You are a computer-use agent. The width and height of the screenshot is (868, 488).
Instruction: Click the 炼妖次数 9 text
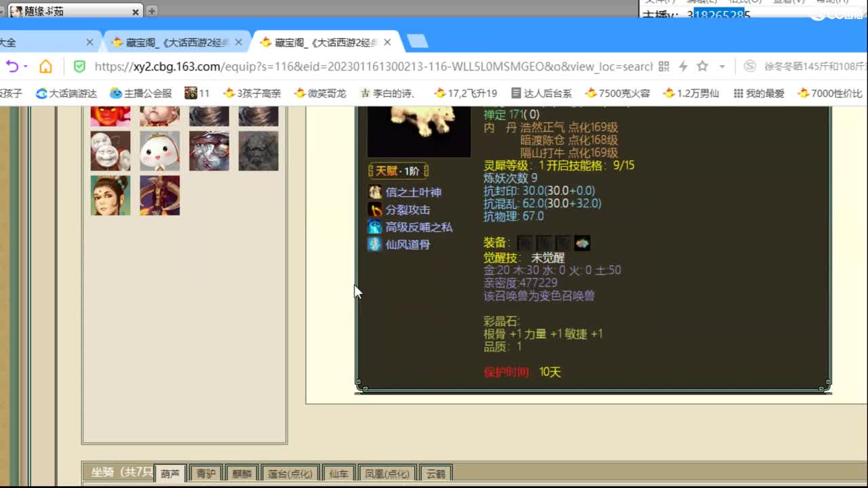coord(511,178)
